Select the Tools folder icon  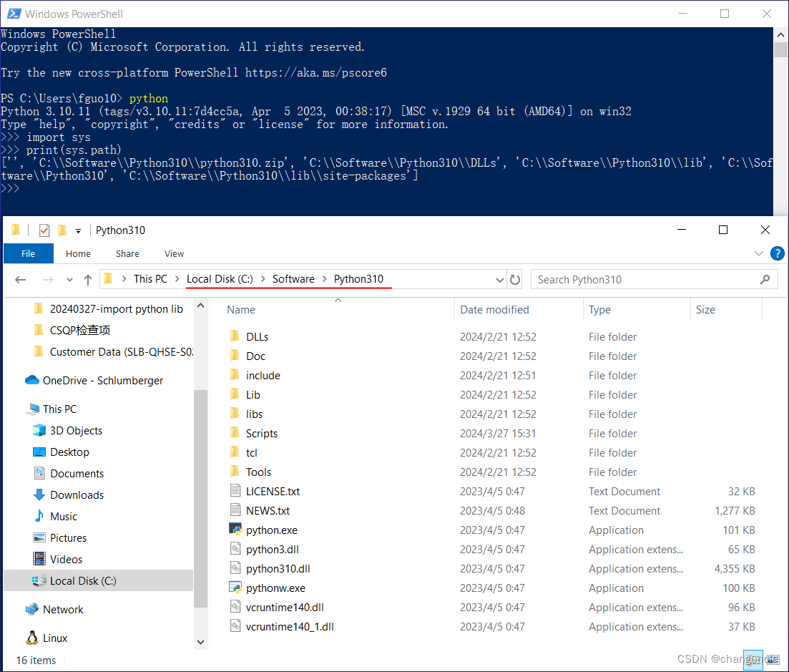[235, 471]
